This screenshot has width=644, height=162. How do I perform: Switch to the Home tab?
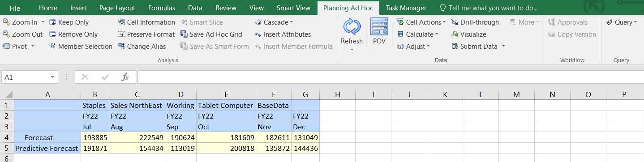point(48,8)
